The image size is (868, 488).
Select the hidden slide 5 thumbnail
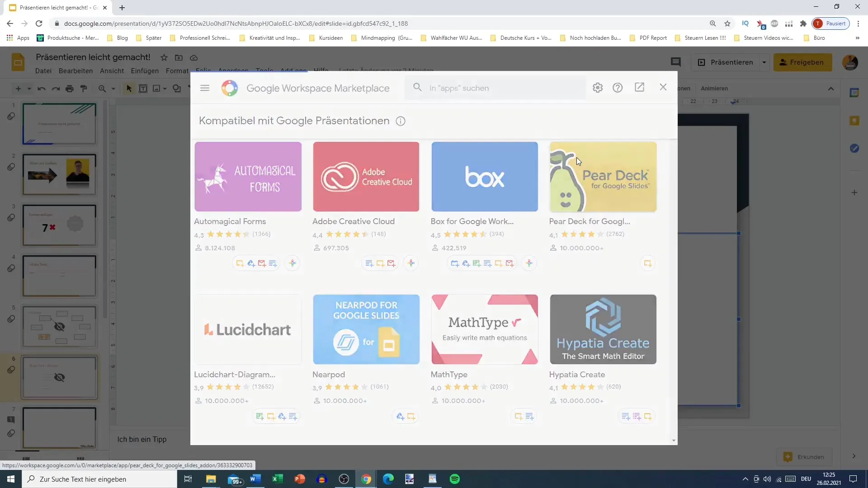(x=59, y=327)
